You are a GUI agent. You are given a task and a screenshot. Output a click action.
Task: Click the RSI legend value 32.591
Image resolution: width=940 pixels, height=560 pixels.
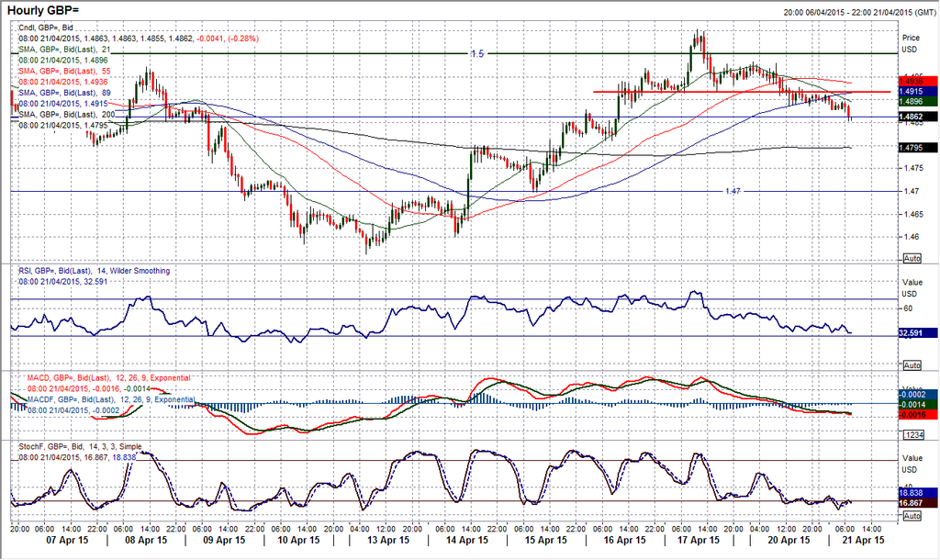pos(63,281)
